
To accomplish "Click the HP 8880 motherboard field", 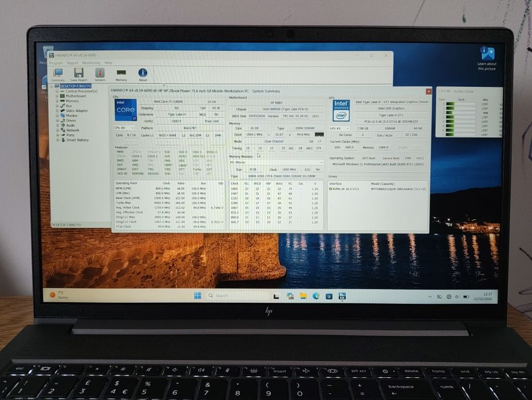I will (277, 102).
